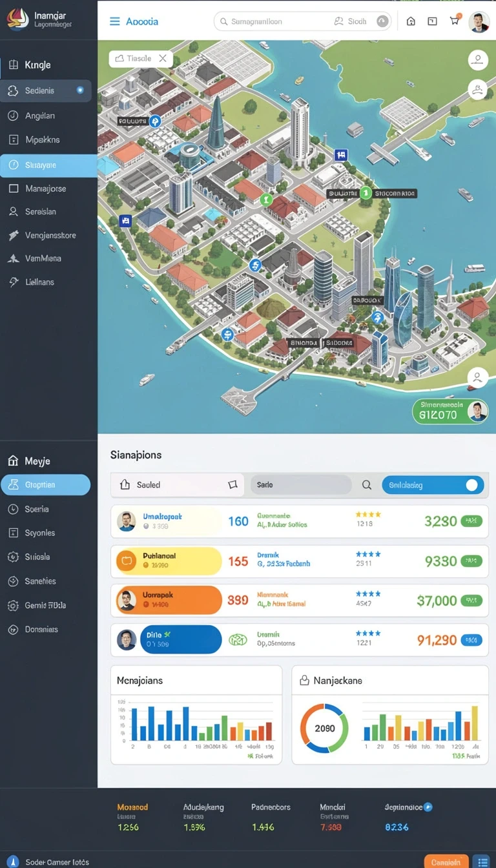This screenshot has width=496, height=868.
Task: Click the round icon at search bar's end
Action: coord(383,21)
